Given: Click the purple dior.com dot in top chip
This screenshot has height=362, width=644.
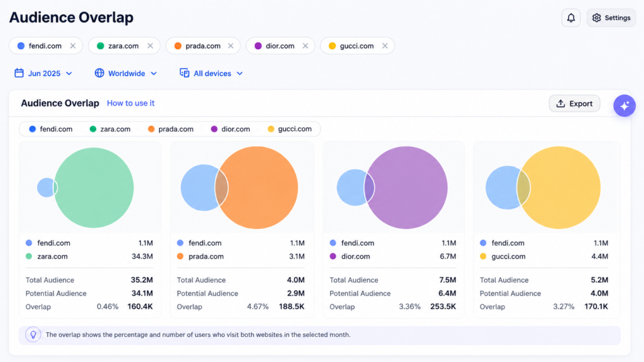Looking at the screenshot, I should point(258,46).
